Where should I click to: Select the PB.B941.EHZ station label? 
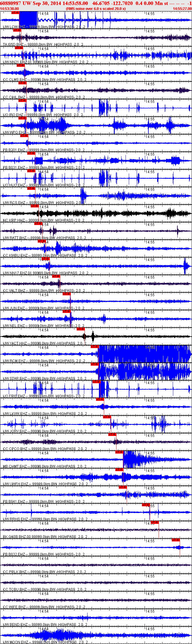[x=44, y=502]
